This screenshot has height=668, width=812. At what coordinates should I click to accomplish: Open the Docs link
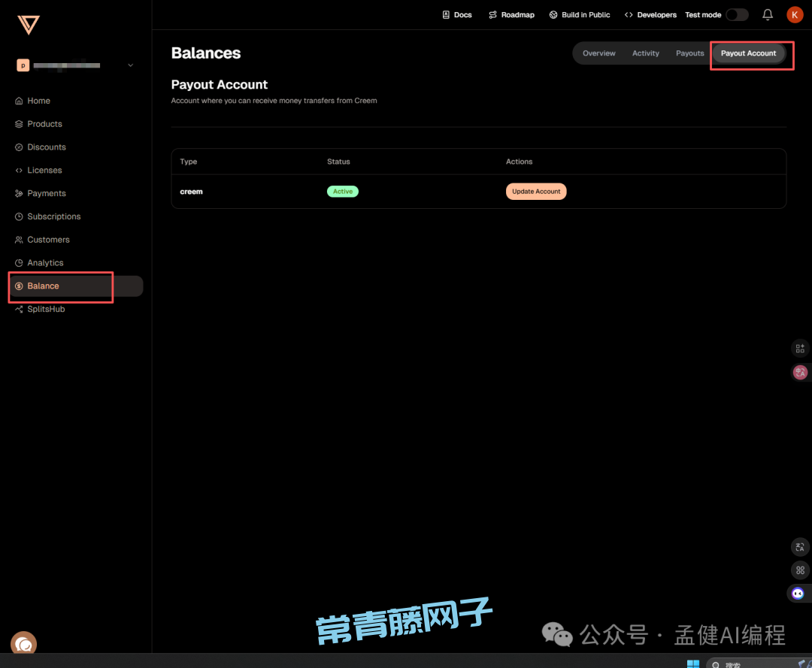[x=457, y=15]
